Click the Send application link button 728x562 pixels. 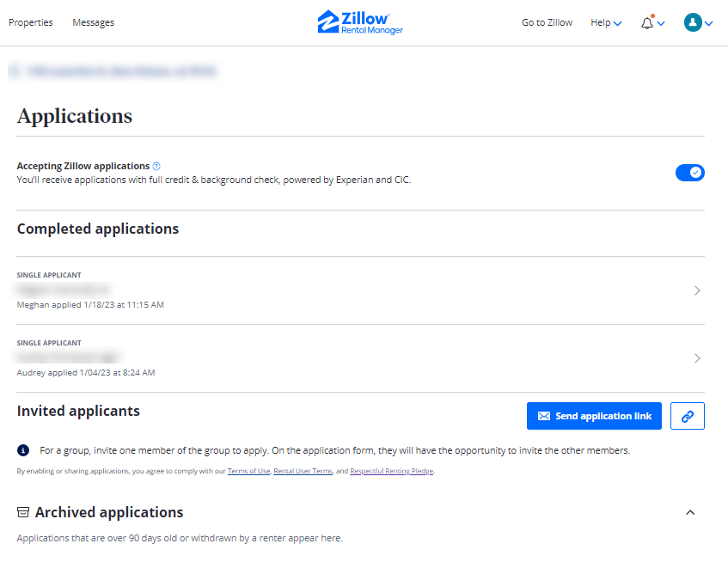pyautogui.click(x=594, y=415)
